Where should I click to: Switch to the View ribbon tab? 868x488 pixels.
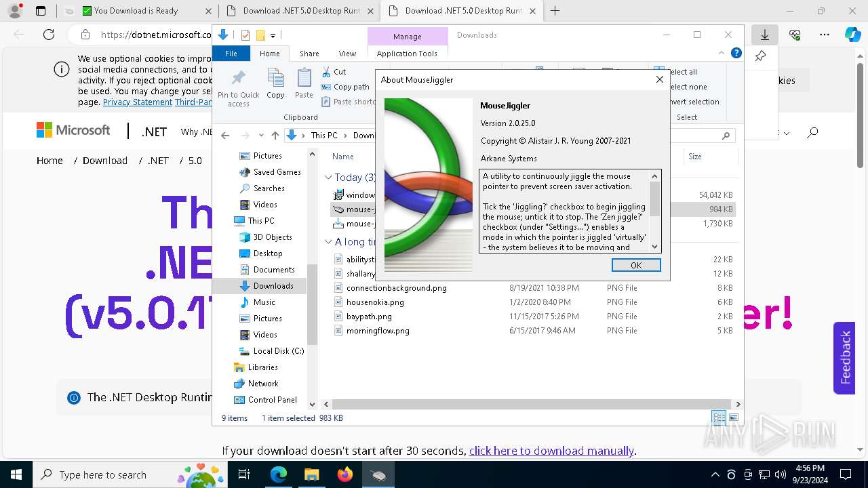pyautogui.click(x=347, y=54)
